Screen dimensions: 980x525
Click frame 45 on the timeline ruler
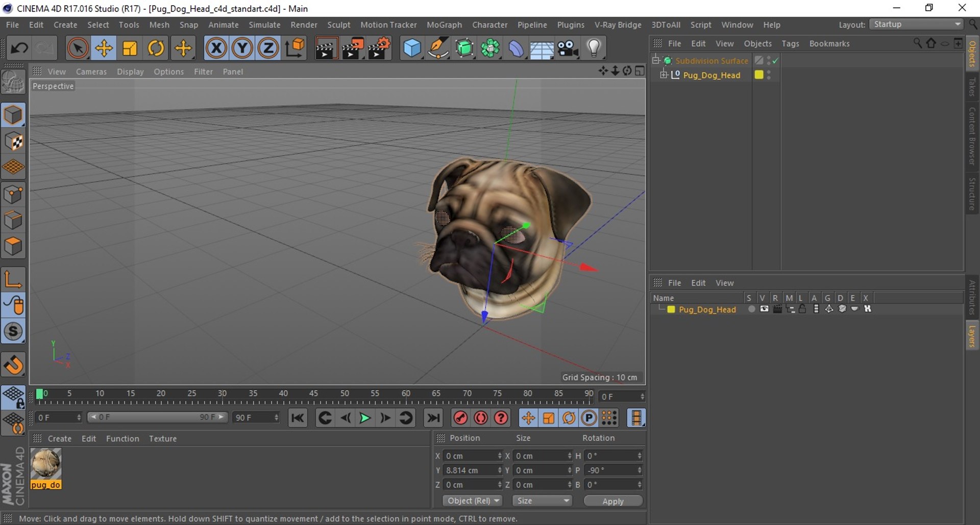[313, 393]
